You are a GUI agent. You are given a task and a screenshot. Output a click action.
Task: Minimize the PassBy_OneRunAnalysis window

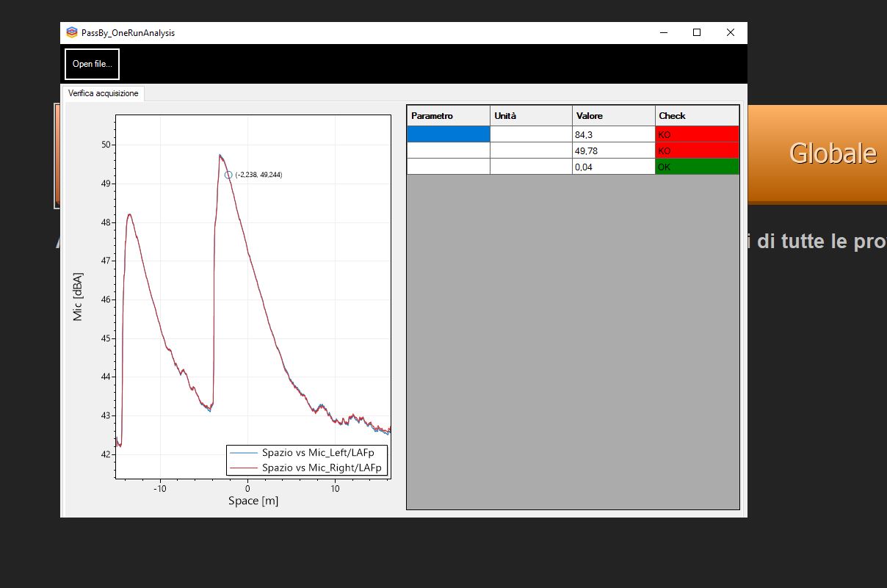663,32
